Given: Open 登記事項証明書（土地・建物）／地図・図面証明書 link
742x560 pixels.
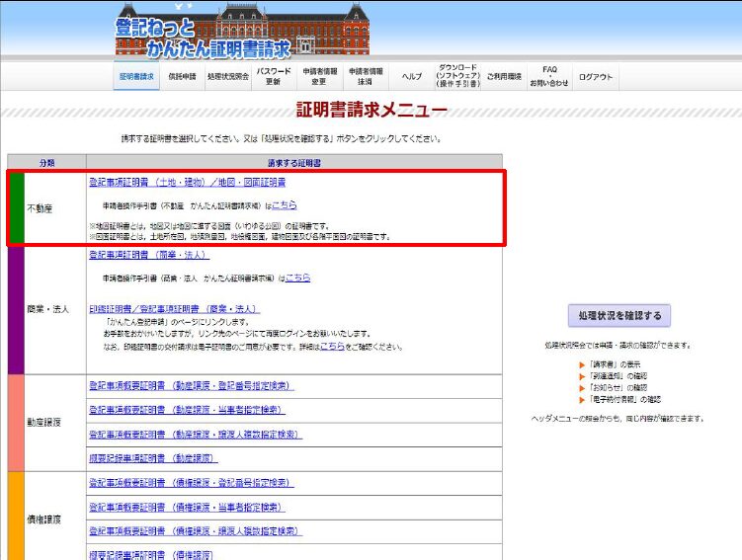Looking at the screenshot, I should [188, 183].
